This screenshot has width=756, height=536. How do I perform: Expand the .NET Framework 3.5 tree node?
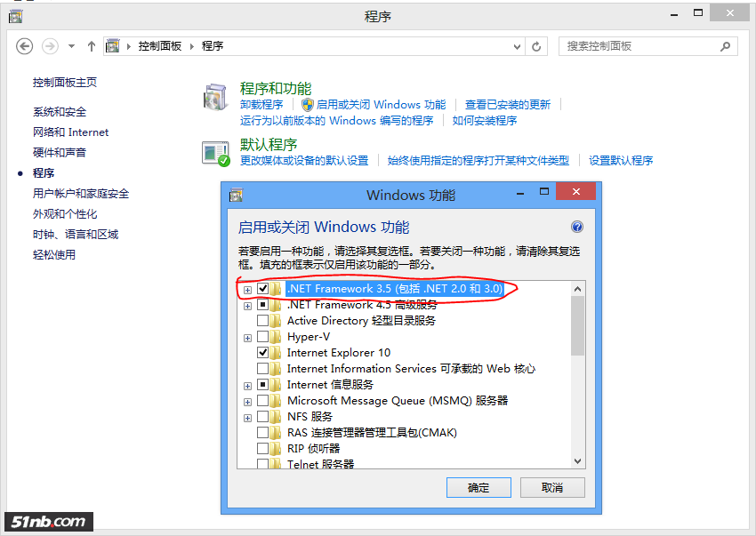click(247, 290)
